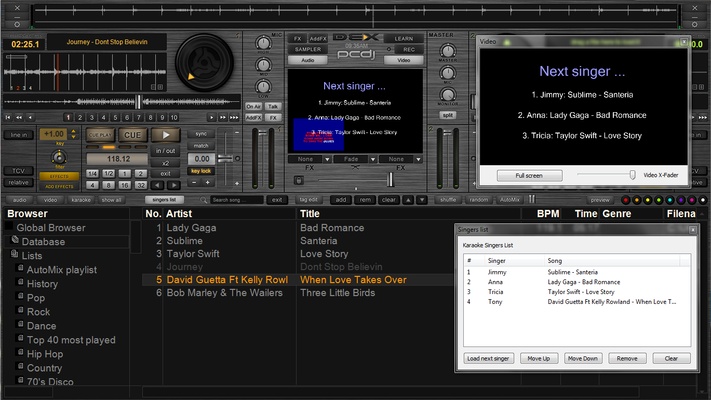This screenshot has height=400, width=711.
Task: Select Tony row in Karaoke Singers List
Action: pyautogui.click(x=577, y=302)
